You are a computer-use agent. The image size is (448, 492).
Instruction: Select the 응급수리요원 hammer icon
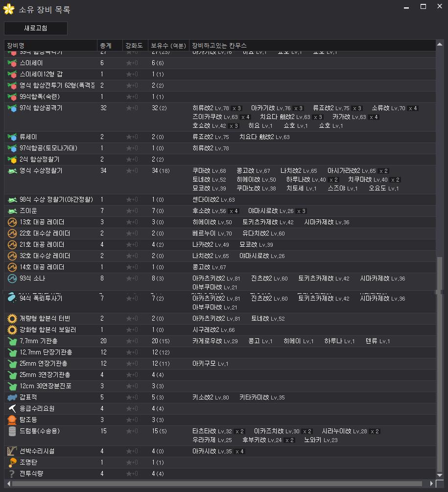click(x=12, y=409)
